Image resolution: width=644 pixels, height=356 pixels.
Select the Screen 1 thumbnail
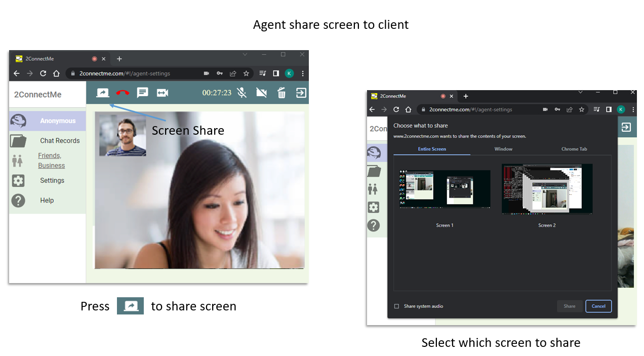(x=445, y=189)
